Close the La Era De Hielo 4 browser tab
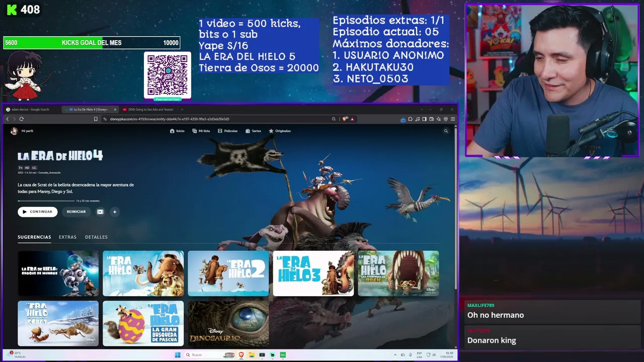The image size is (644, 362). pyautogui.click(x=115, y=109)
